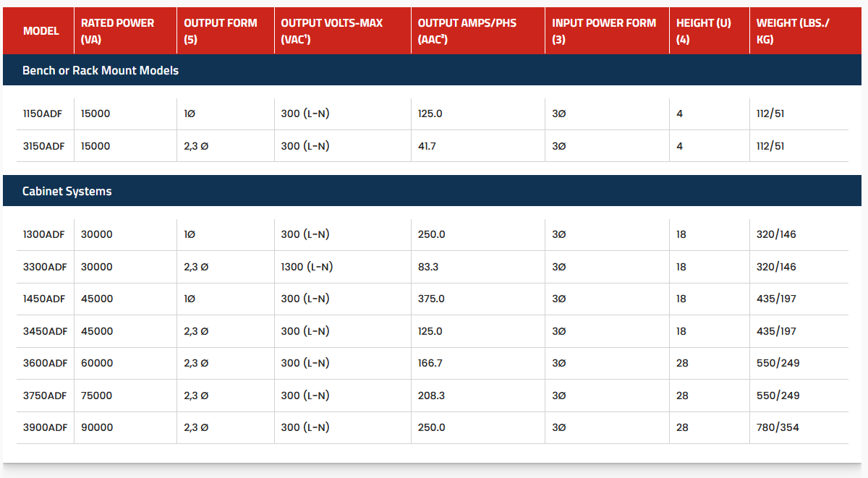Click the 3300ADF model row
Image resolution: width=868 pixels, height=478 pixels.
click(45, 267)
